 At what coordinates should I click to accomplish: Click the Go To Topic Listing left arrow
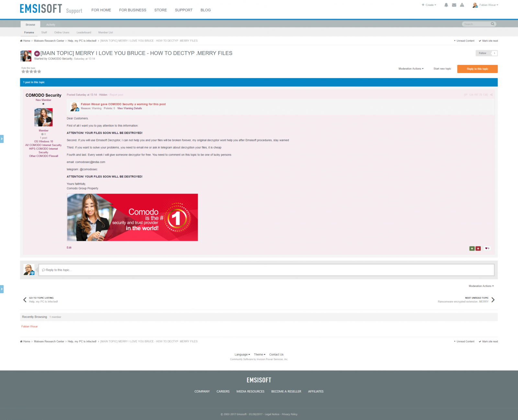pos(25,300)
